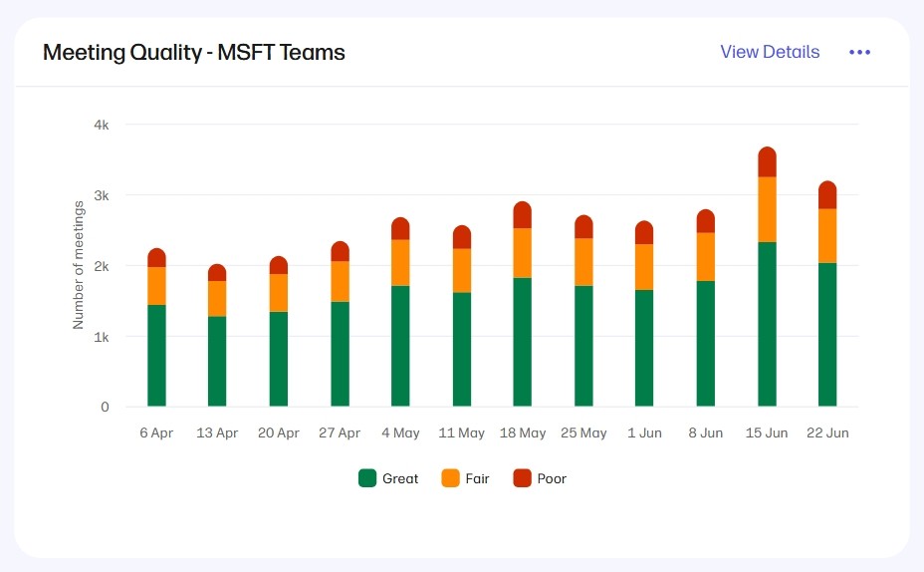Click the 20 Apr x-axis label
Viewport: 924px width, 572px height.
click(x=279, y=433)
